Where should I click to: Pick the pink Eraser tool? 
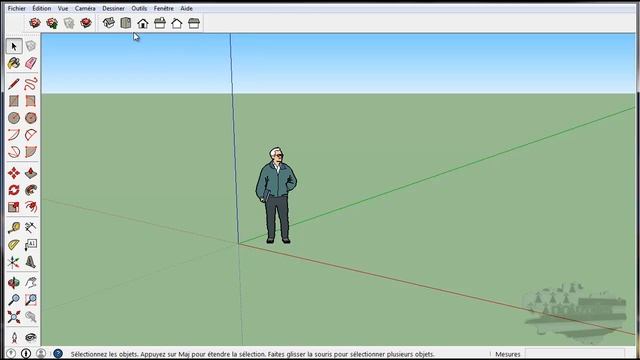[x=31, y=63]
